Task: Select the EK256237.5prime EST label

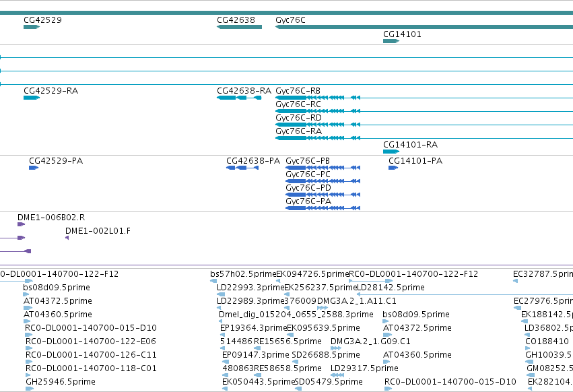Action: tap(321, 288)
